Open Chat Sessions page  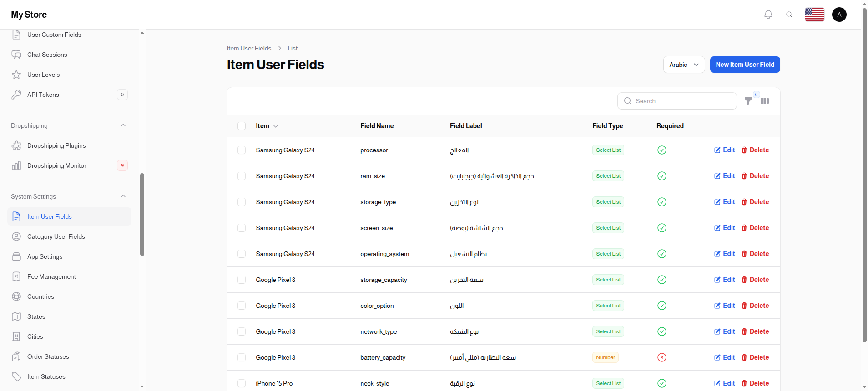69,55
